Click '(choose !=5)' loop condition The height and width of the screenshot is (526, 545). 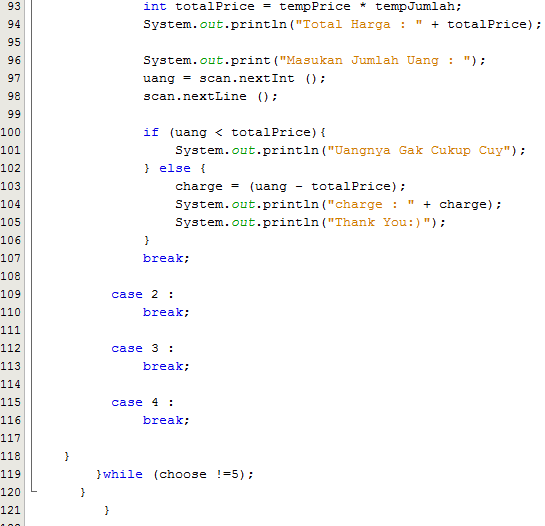click(200, 475)
